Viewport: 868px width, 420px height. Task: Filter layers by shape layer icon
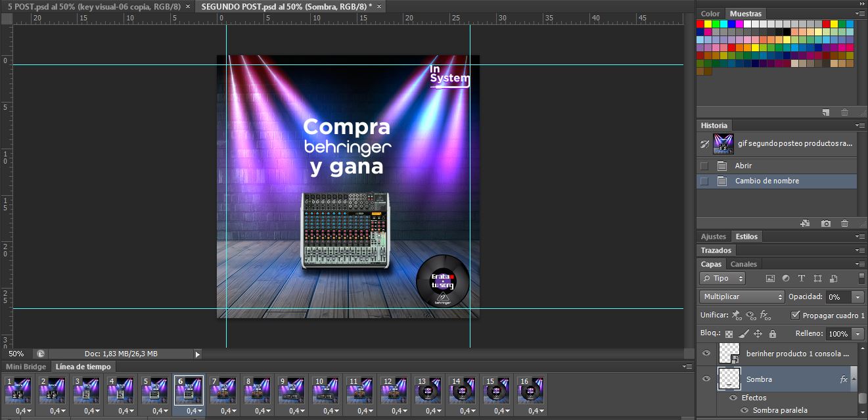[x=817, y=279]
